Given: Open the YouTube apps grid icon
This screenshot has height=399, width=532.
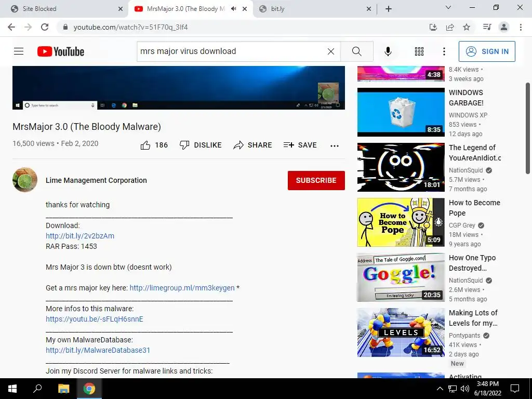Looking at the screenshot, I should click(419, 51).
